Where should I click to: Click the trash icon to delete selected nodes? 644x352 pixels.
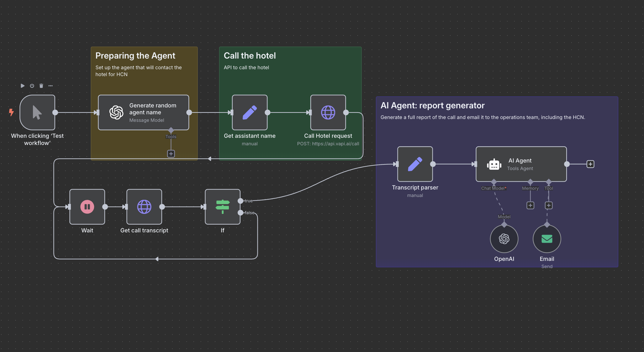point(41,85)
